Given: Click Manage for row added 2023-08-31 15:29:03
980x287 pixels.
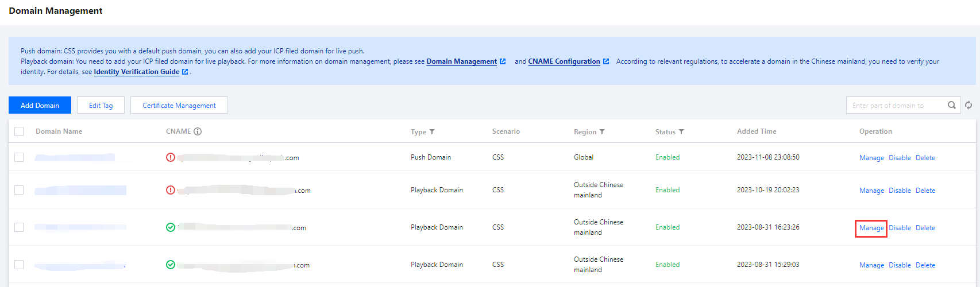Looking at the screenshot, I should 871,265.
